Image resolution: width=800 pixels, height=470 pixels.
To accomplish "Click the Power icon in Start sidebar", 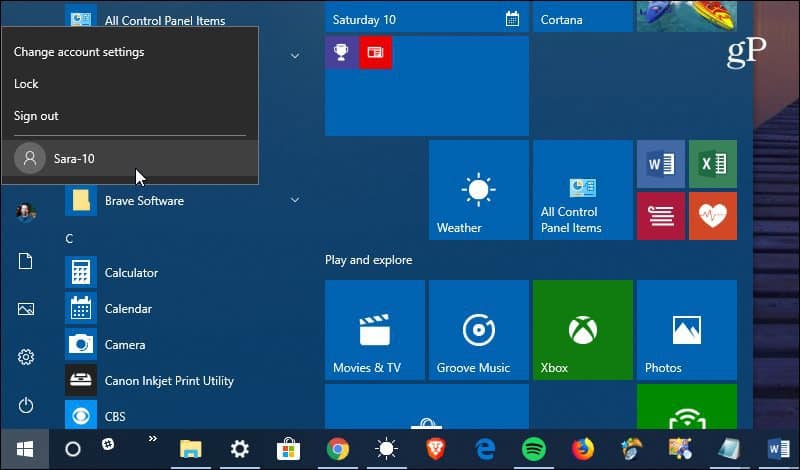I will point(26,406).
